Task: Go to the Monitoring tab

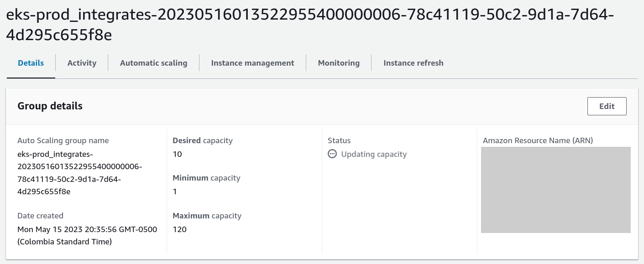Action: click(x=339, y=63)
